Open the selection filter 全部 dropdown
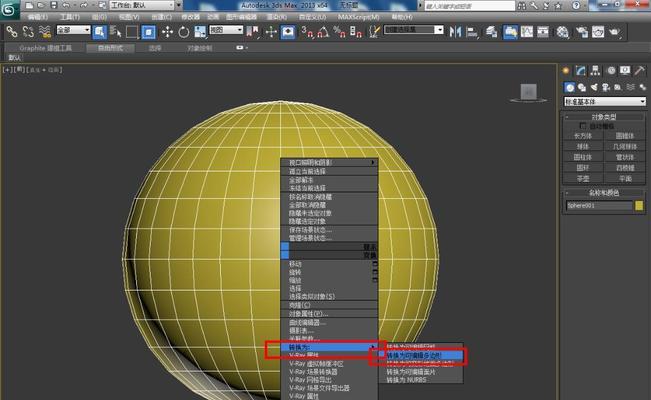Viewport: 651px width, 400px height. point(73,30)
